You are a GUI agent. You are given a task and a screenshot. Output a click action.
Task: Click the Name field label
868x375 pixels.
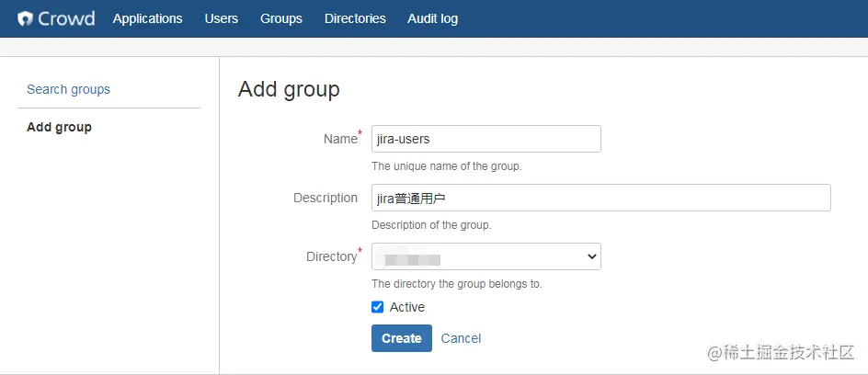pos(339,139)
